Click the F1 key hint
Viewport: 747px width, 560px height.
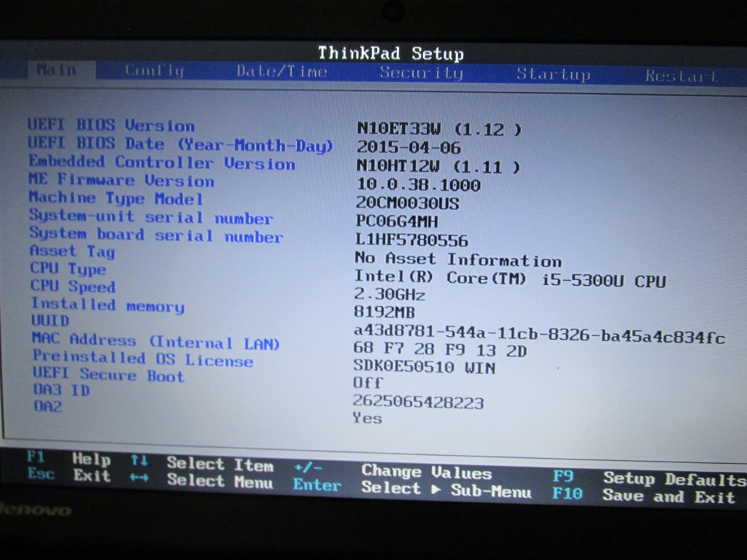coord(36,457)
